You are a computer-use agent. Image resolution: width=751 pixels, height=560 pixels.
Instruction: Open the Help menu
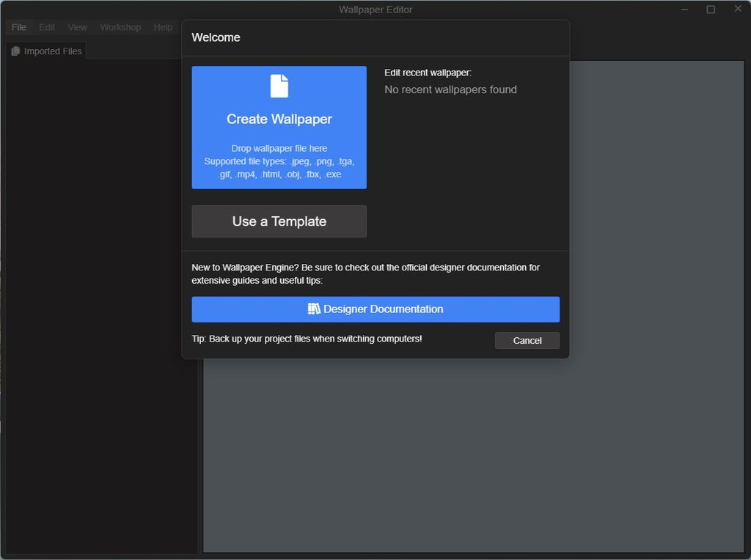pyautogui.click(x=163, y=27)
